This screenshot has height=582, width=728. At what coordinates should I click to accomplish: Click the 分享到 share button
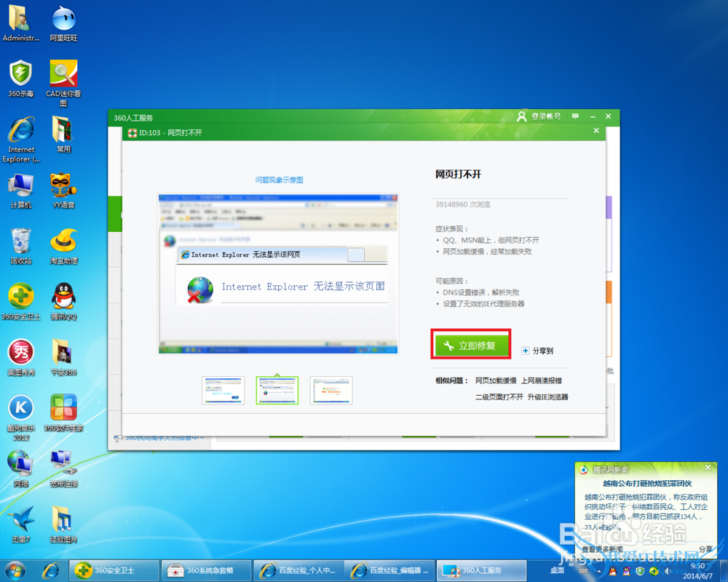(538, 351)
